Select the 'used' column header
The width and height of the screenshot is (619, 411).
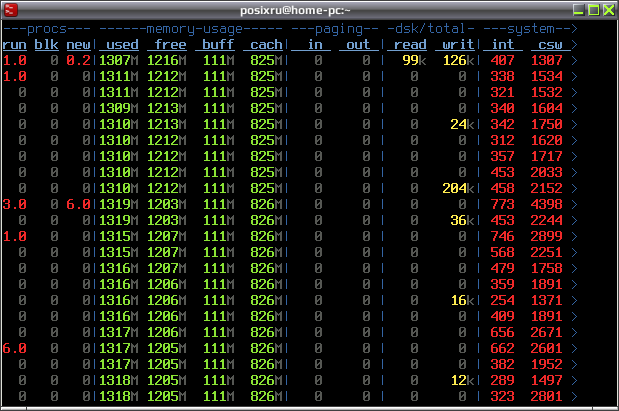118,45
